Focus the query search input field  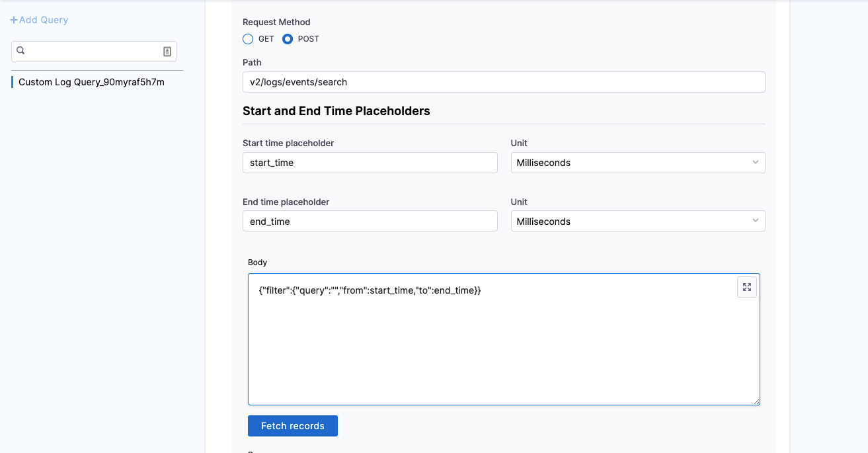pyautogui.click(x=93, y=52)
